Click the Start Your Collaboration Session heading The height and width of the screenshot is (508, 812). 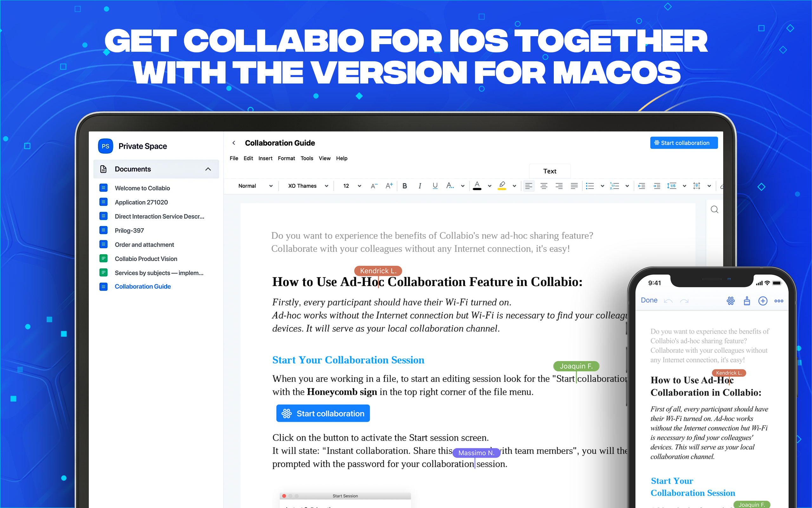coord(348,360)
